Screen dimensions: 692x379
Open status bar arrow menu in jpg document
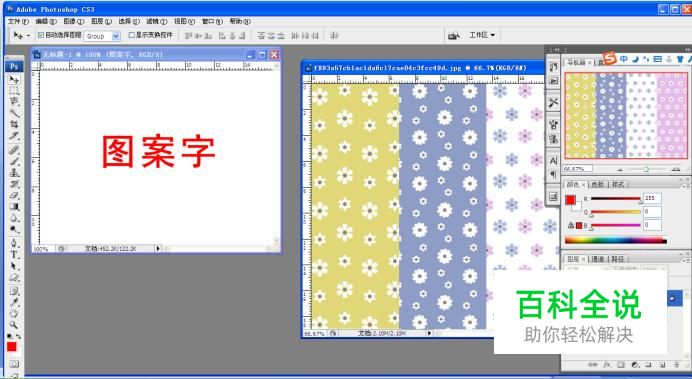(429, 334)
